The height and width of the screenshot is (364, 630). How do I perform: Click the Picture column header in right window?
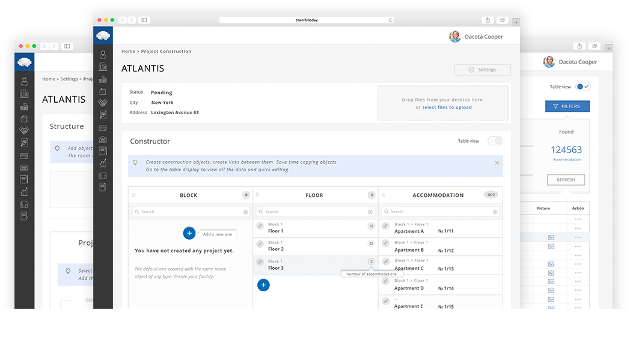543,208
